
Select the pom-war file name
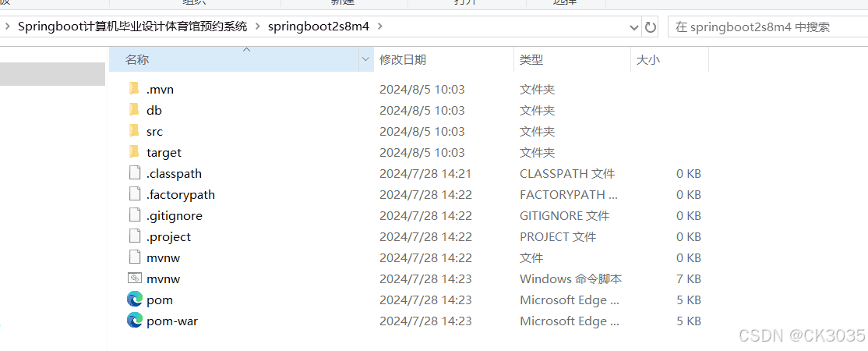[x=172, y=321]
